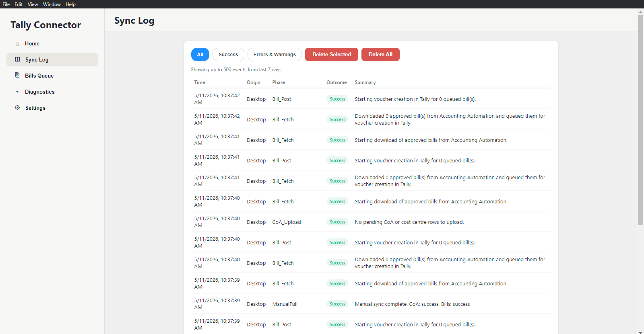This screenshot has width=644, height=334.
Task: Click the scrollbar down arrow
Action: point(640,332)
